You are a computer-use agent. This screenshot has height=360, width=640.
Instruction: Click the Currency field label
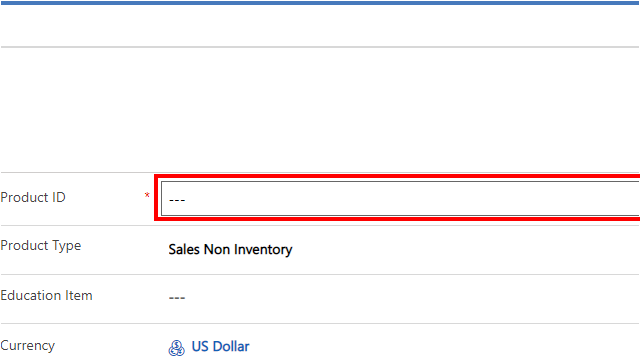(28, 346)
